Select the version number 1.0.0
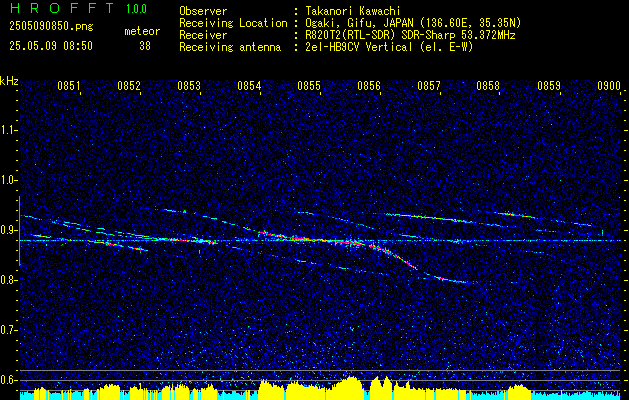Screen dimensions: 629x400 click(136, 9)
